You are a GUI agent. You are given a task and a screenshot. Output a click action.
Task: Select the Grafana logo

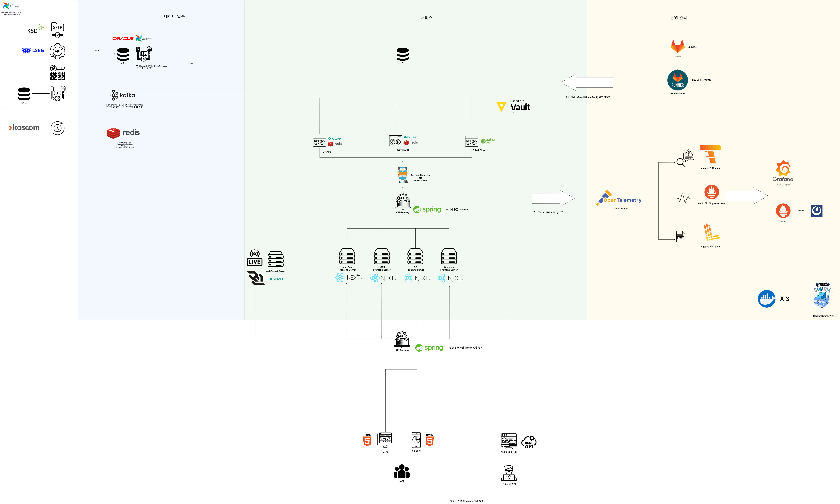pyautogui.click(x=783, y=171)
